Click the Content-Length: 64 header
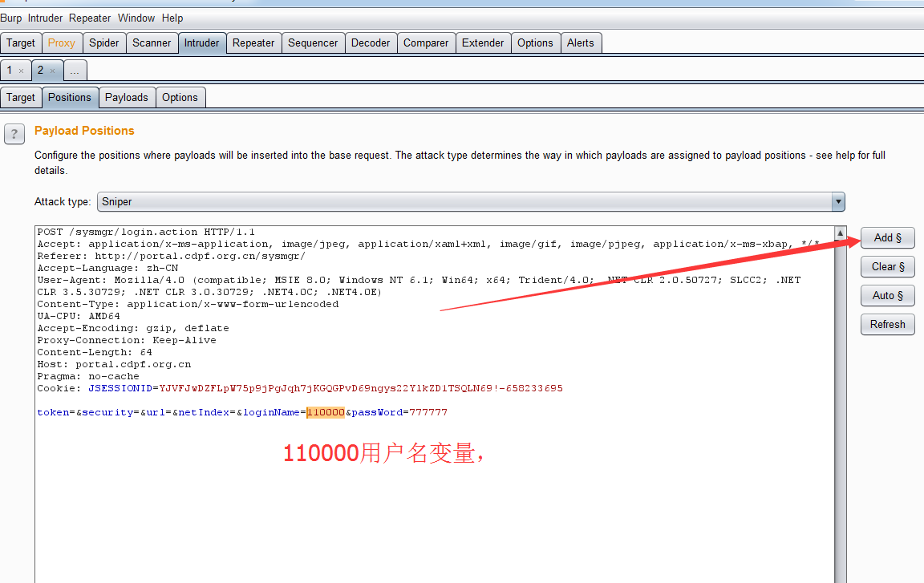 [x=95, y=352]
